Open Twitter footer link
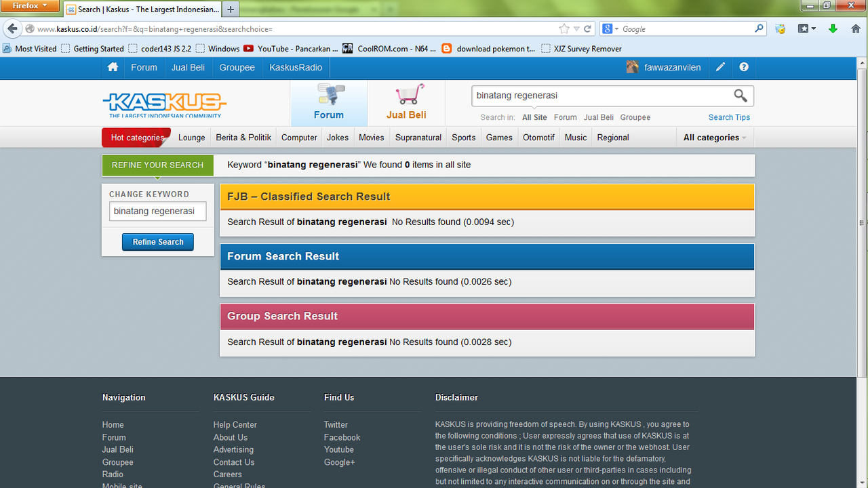The image size is (868, 488). (x=336, y=425)
